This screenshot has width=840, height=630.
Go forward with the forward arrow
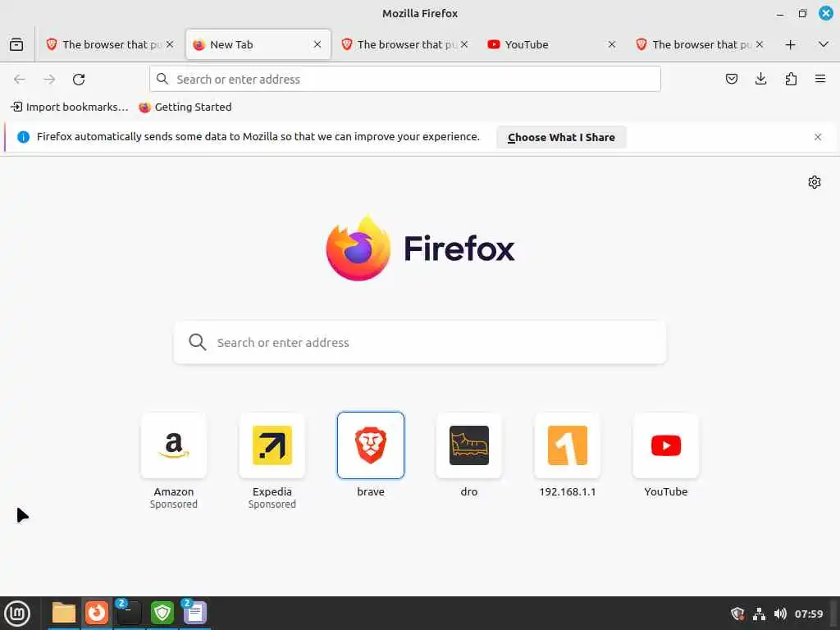(49, 80)
